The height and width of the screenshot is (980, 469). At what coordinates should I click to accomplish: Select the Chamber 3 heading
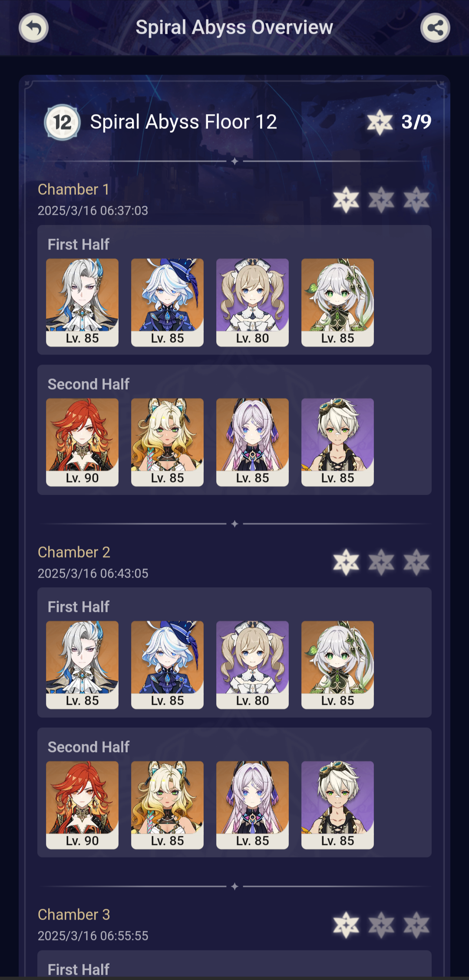tap(74, 914)
